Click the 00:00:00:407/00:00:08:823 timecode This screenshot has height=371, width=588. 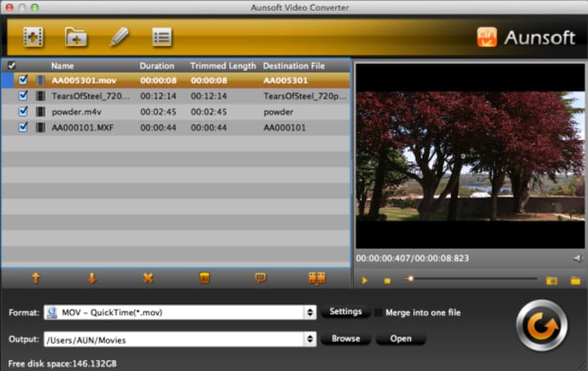coord(412,259)
